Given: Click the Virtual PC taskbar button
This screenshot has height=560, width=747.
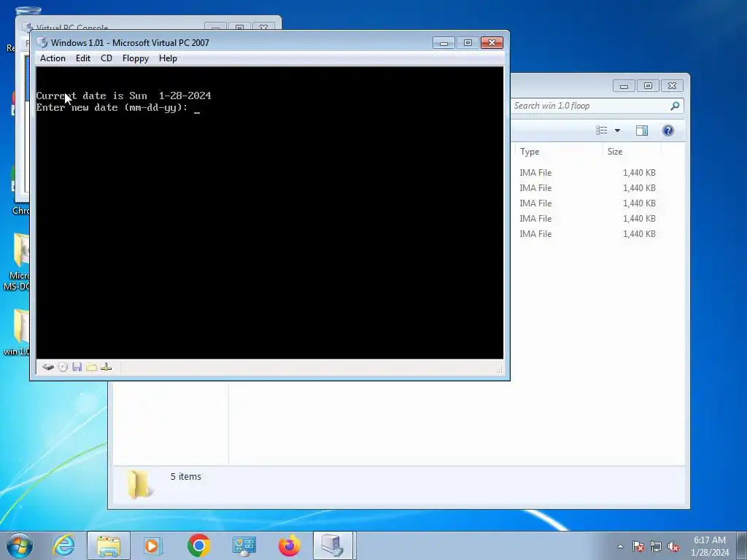Looking at the screenshot, I should pyautogui.click(x=333, y=545).
